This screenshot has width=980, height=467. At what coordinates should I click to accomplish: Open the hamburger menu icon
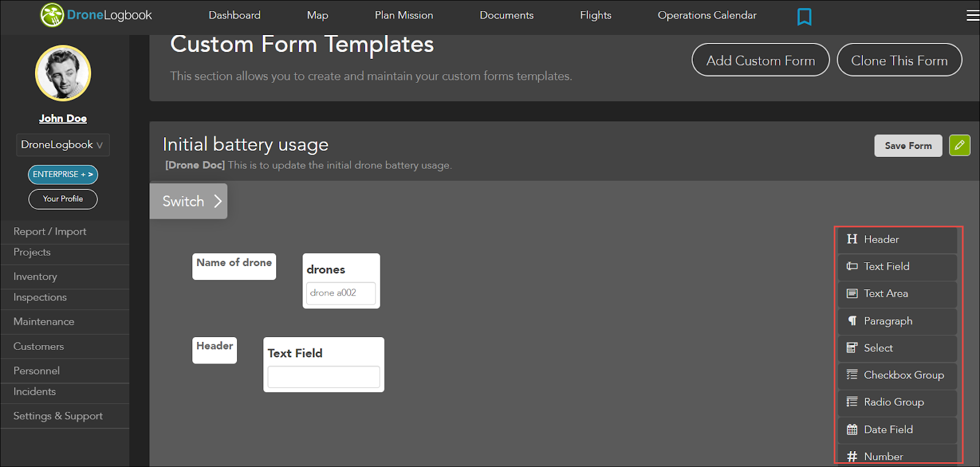coord(973,15)
